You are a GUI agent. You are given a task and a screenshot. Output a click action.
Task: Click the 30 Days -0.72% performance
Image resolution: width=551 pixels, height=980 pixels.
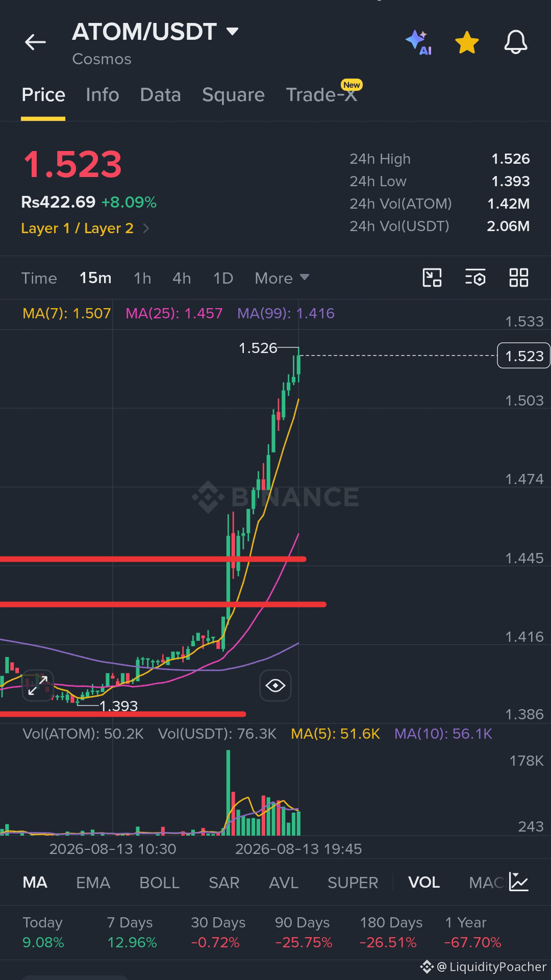[x=218, y=932]
